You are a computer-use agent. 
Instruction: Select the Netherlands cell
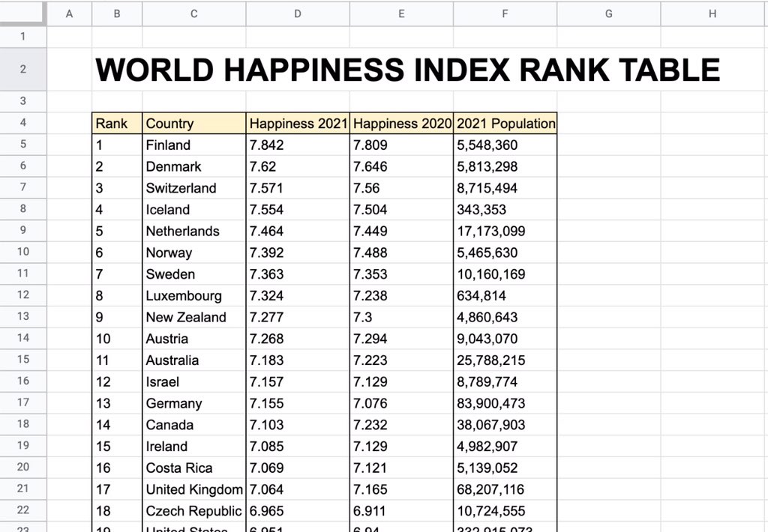194,231
